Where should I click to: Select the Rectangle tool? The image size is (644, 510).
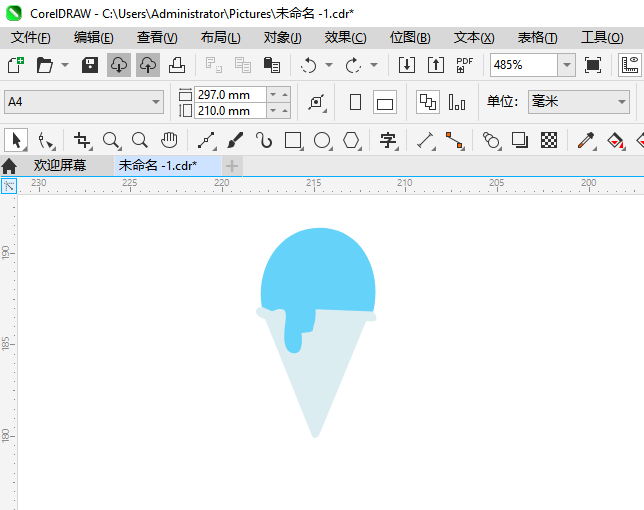click(293, 140)
